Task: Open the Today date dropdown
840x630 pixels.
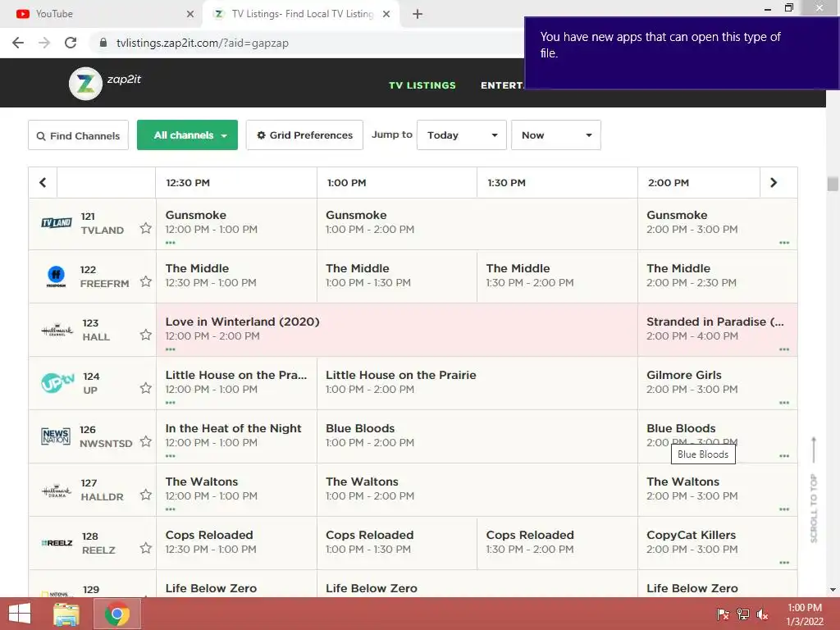Action: pyautogui.click(x=461, y=135)
